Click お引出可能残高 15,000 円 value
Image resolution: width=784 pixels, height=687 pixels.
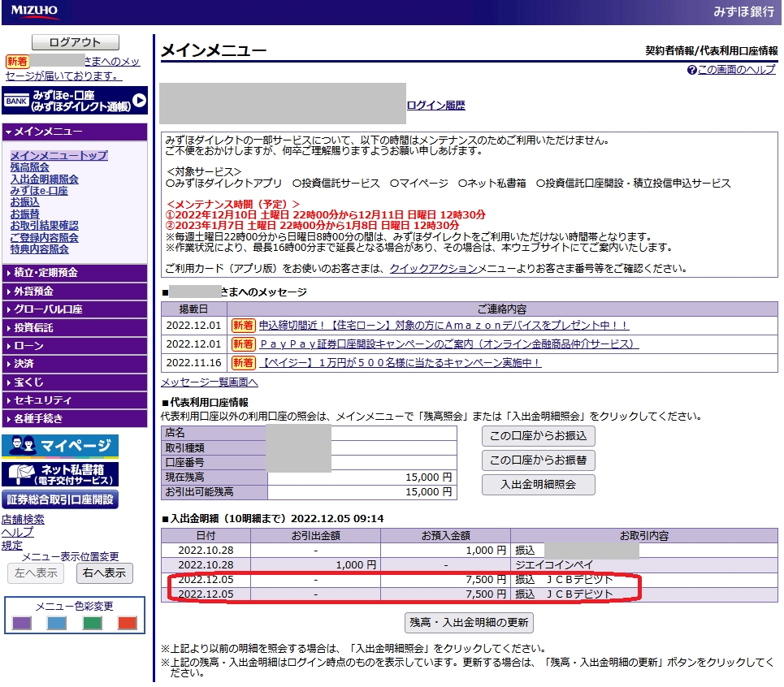(428, 492)
